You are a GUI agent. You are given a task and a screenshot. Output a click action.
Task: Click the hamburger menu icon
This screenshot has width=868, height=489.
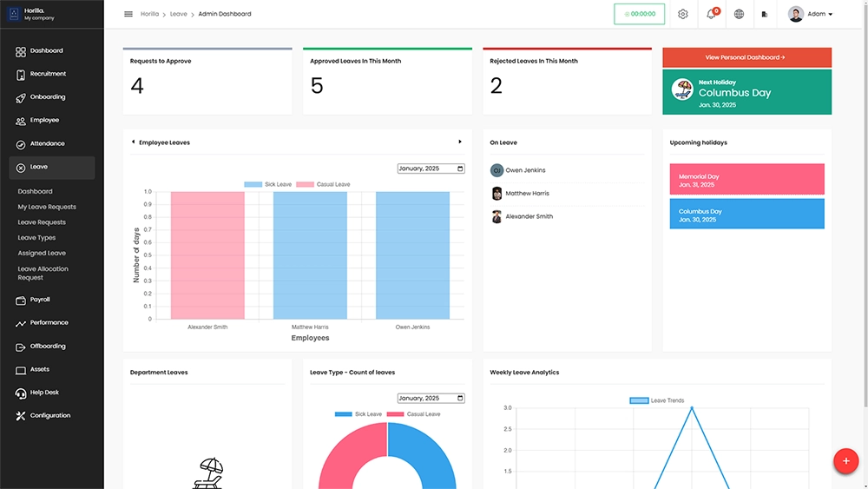coord(128,14)
